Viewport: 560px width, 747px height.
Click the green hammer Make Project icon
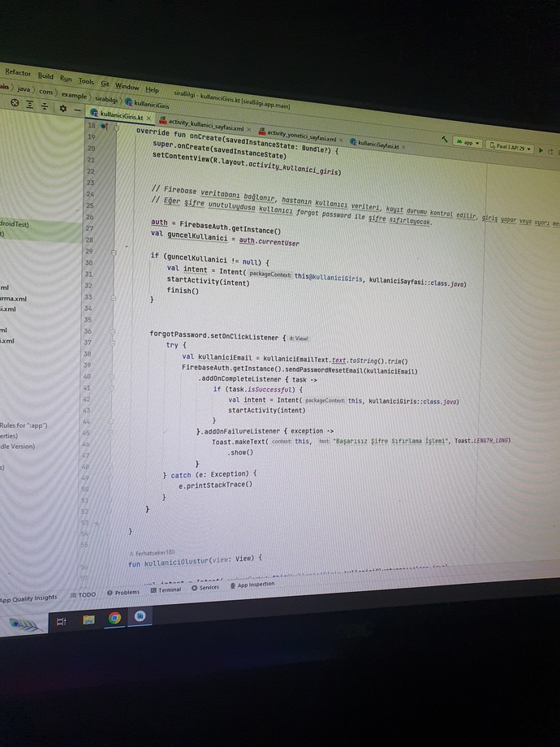click(x=444, y=139)
